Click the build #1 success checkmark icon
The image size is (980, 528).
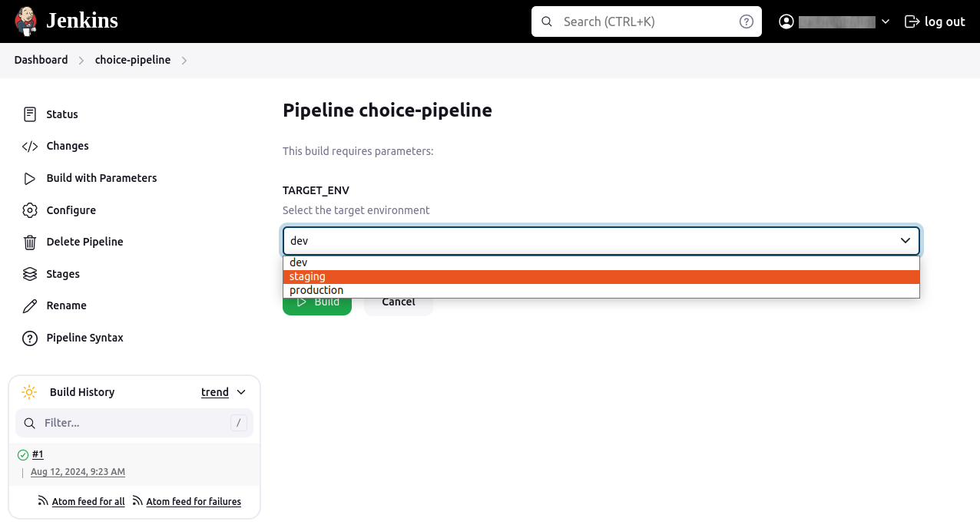point(23,455)
